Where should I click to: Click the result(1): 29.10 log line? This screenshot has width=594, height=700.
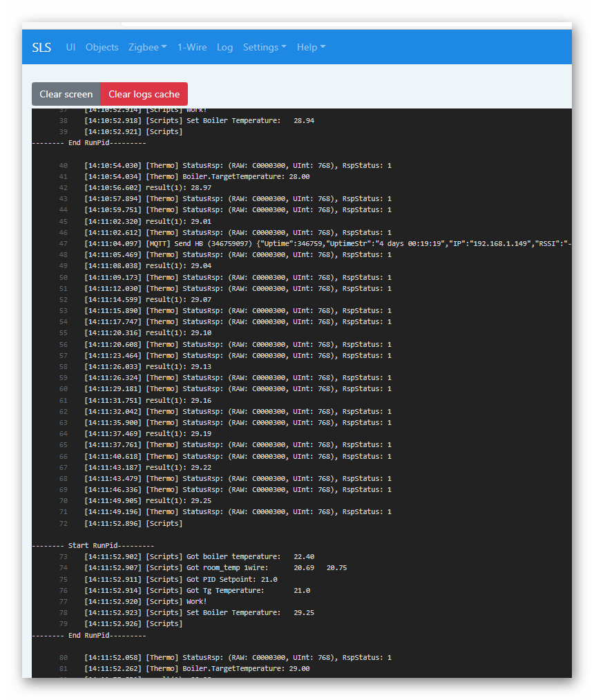(x=148, y=332)
